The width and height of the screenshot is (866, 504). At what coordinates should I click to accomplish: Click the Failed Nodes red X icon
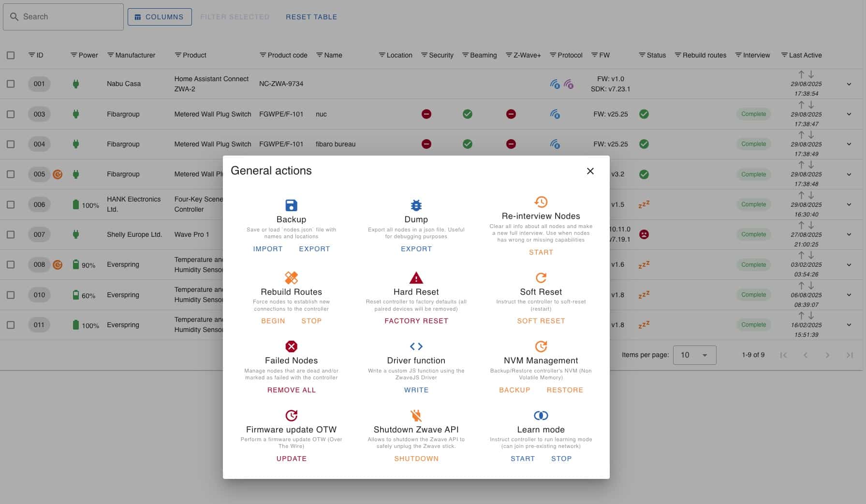291,346
